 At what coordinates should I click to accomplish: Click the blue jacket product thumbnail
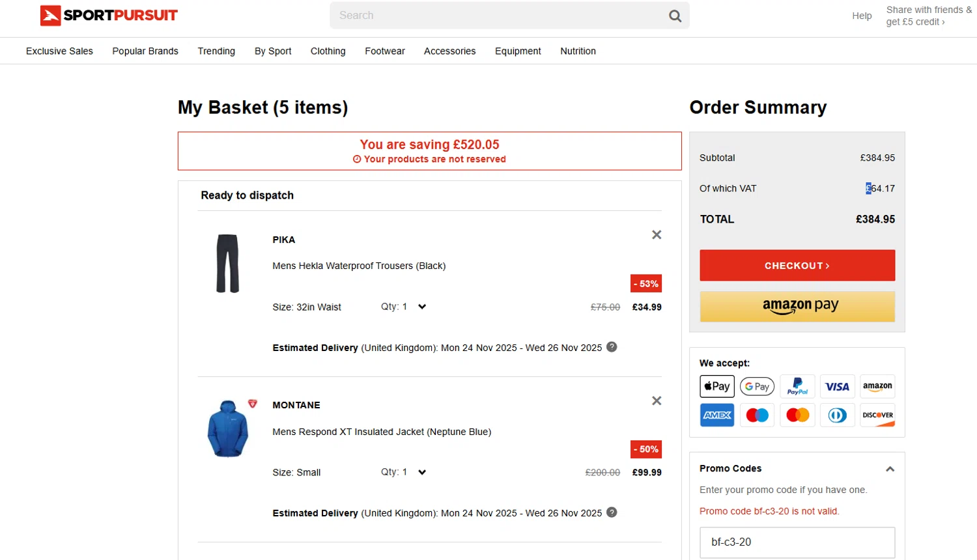click(228, 429)
